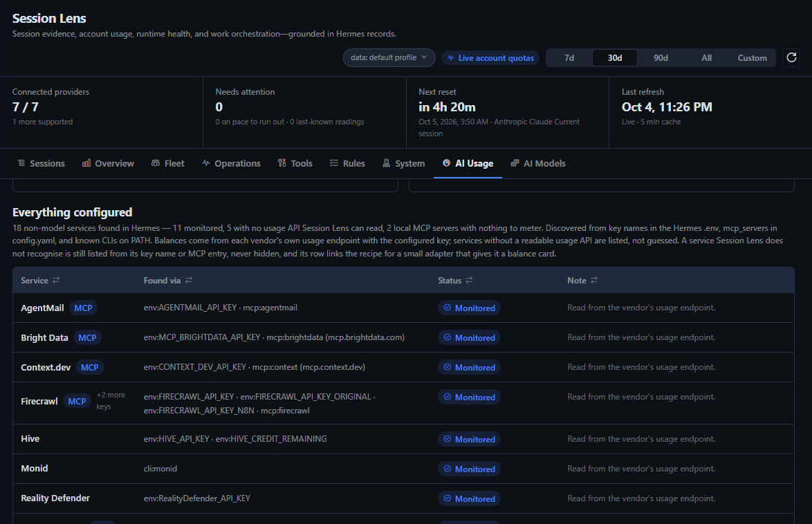Select the Custom time range
This screenshot has width=812, height=524.
[752, 58]
